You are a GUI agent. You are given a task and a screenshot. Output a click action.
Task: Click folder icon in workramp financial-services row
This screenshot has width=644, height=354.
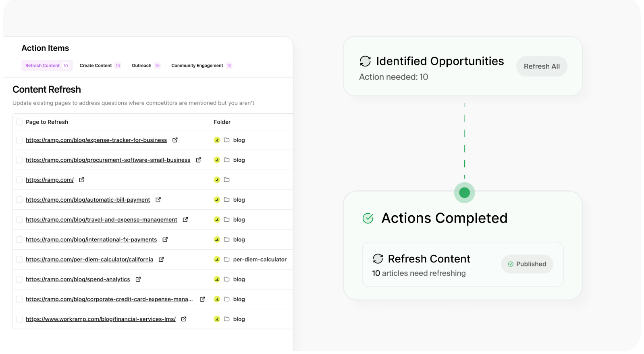coord(226,319)
